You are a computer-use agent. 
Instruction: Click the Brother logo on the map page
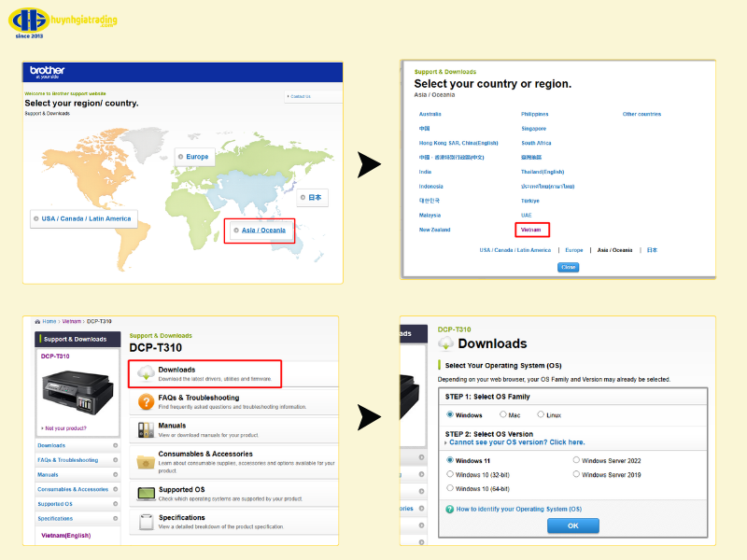tap(47, 72)
